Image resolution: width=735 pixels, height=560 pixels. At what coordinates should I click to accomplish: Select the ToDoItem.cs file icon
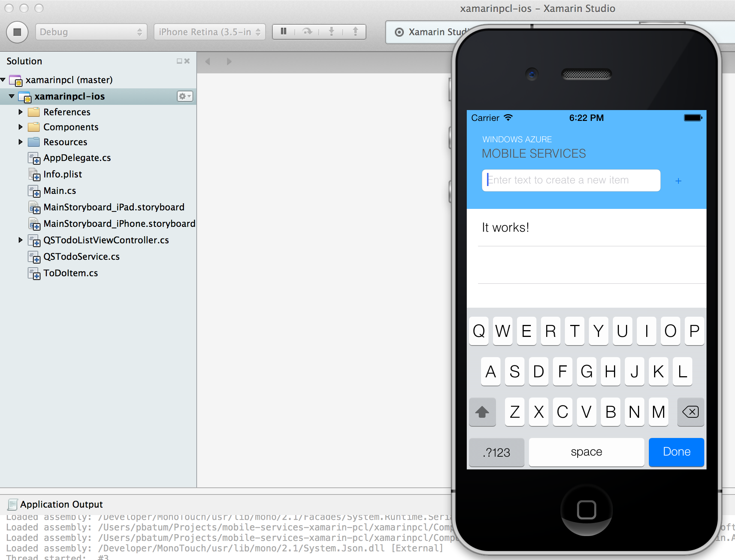[x=34, y=273]
